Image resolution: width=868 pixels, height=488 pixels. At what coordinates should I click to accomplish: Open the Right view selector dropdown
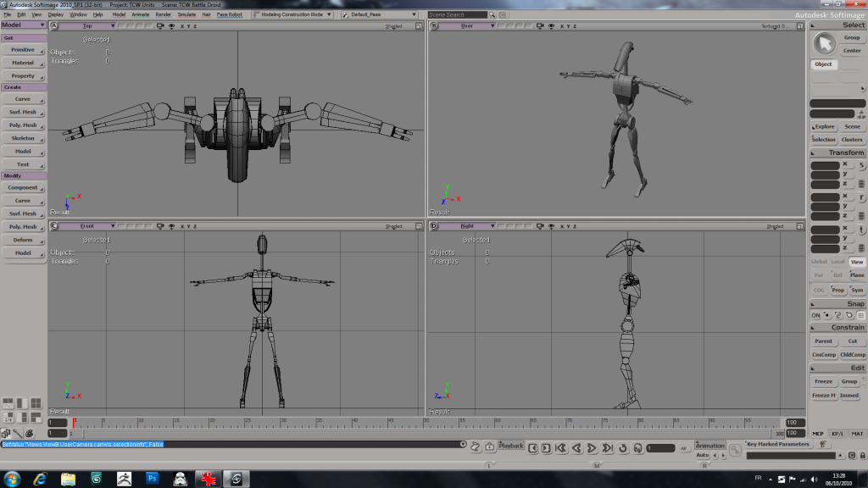(x=467, y=226)
